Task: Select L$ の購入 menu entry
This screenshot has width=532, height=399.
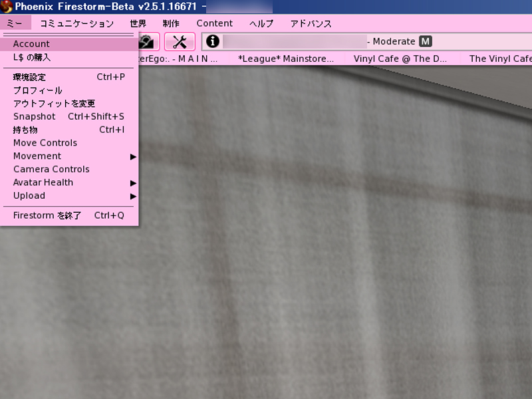Action: point(69,57)
